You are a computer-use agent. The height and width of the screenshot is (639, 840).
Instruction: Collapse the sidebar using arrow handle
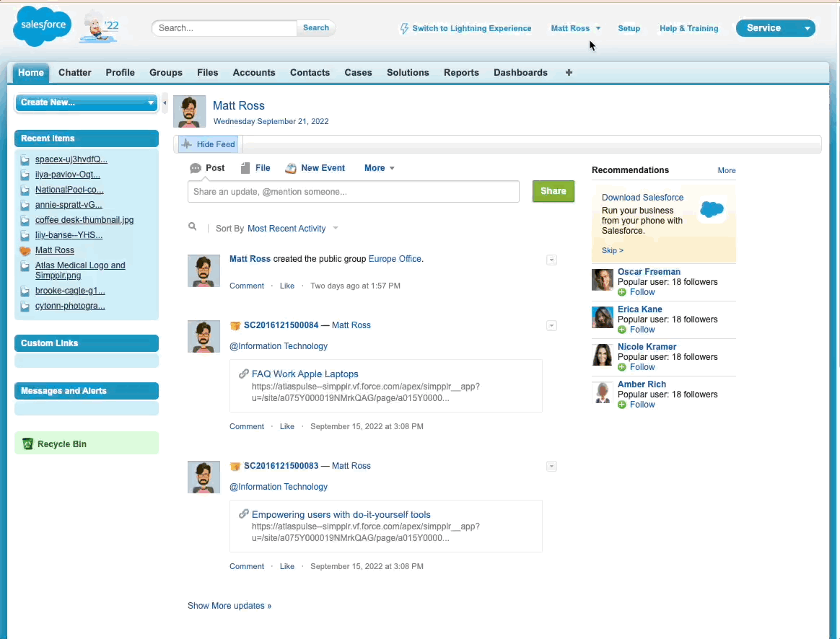coord(165,102)
